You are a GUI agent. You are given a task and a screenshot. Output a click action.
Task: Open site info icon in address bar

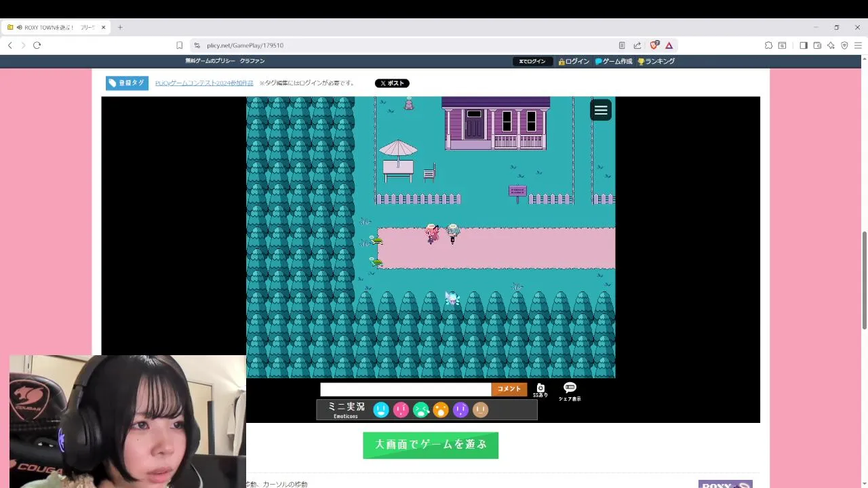197,45
